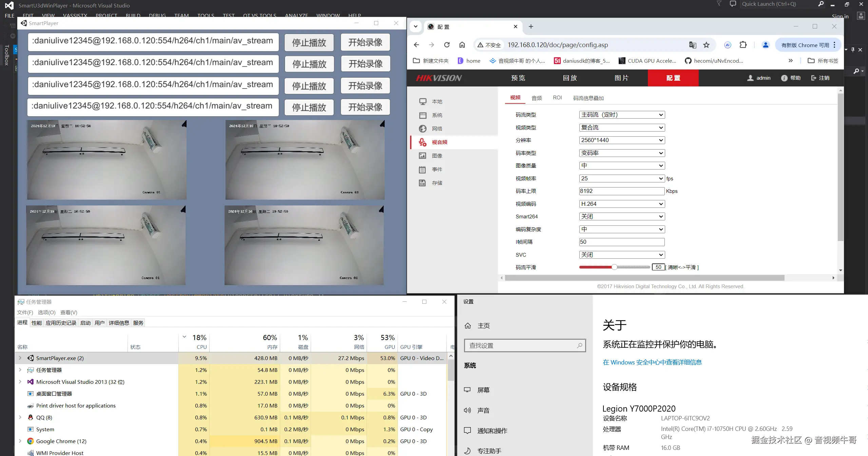Click the 码率上限 8192 input field
The image size is (868, 456).
point(621,191)
